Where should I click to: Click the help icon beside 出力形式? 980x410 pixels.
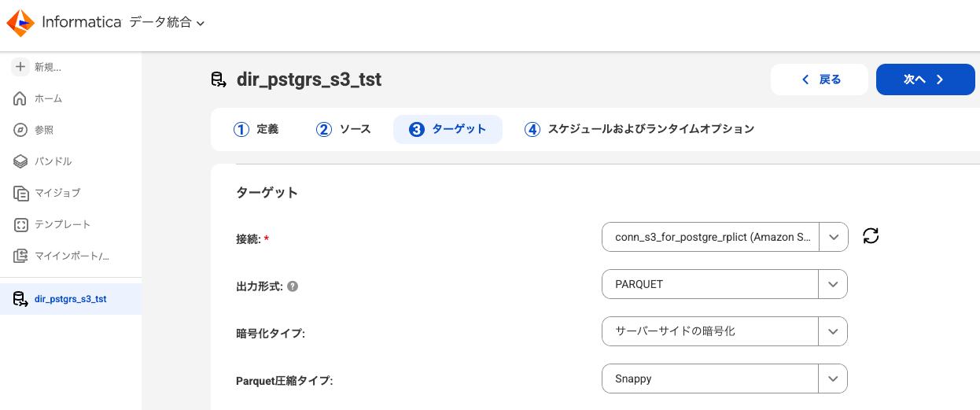[x=293, y=286]
